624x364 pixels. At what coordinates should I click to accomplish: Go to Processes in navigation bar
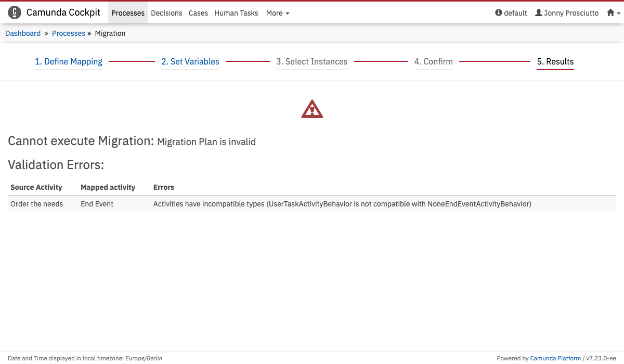click(x=128, y=13)
